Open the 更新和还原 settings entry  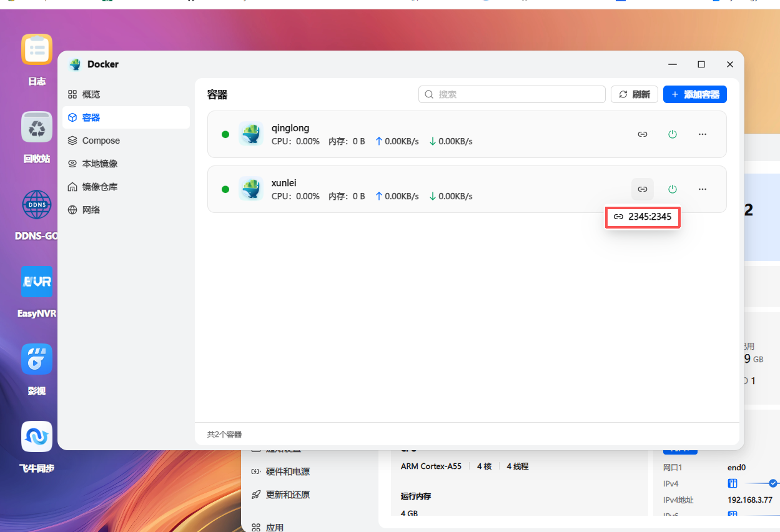(287, 494)
